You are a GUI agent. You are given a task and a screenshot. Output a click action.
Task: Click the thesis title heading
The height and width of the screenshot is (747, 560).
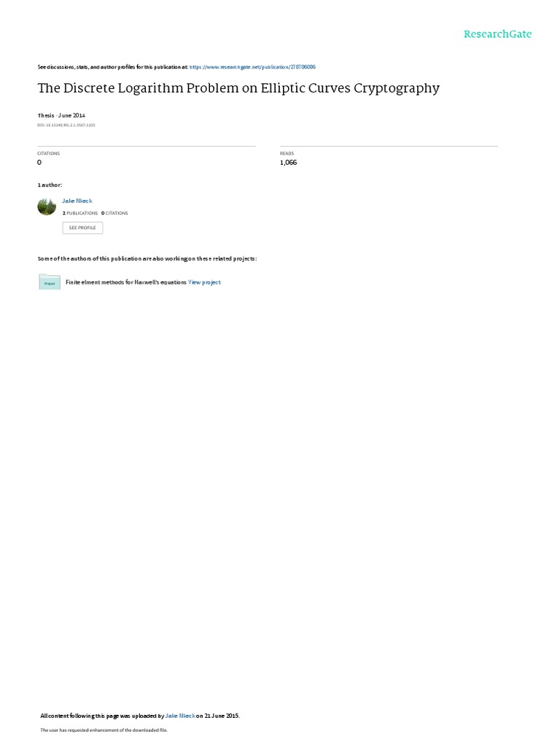[x=238, y=88]
